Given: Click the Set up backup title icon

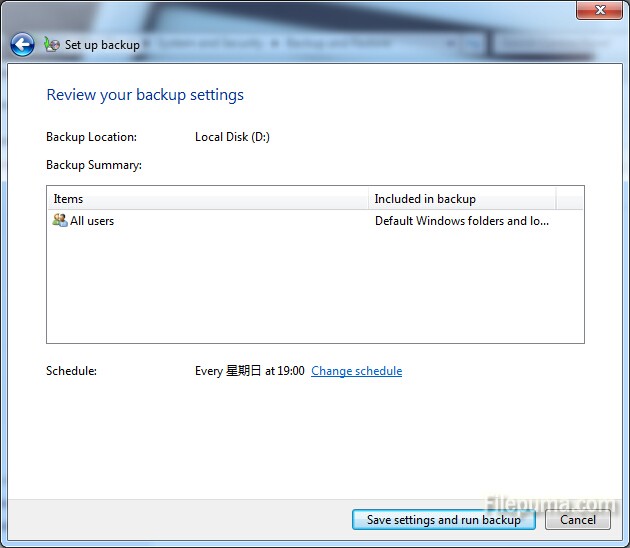Looking at the screenshot, I should pyautogui.click(x=52, y=44).
